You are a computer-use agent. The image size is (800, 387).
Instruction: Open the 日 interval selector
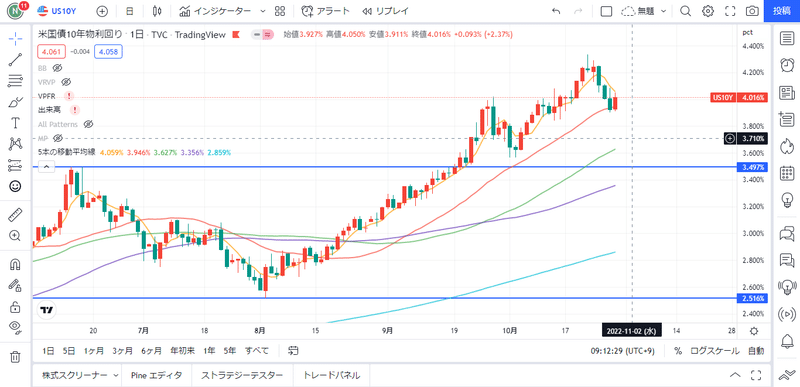click(x=130, y=11)
